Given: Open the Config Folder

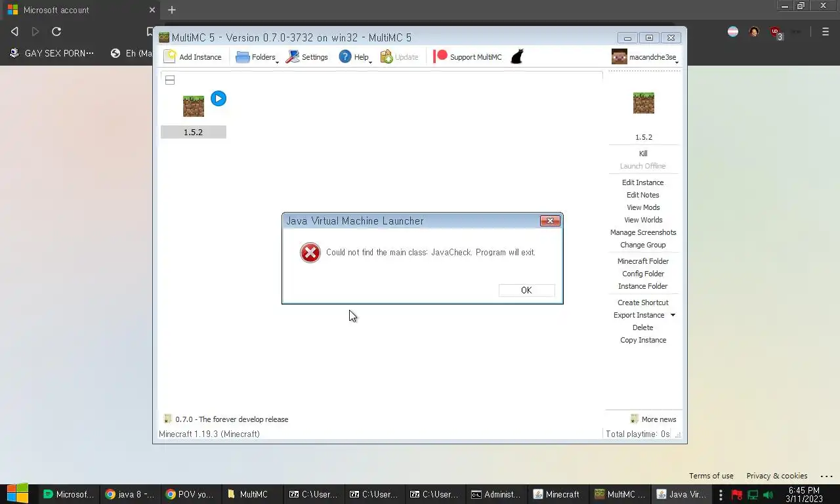Looking at the screenshot, I should tap(643, 274).
